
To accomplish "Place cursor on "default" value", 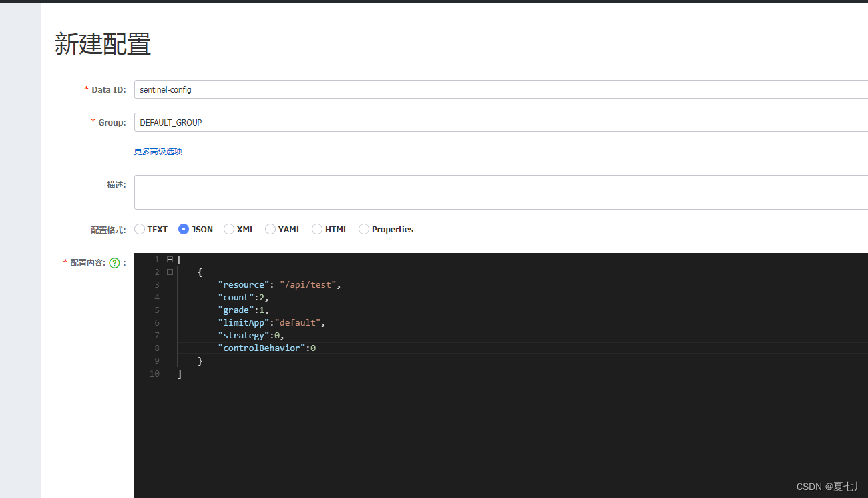I will [298, 322].
